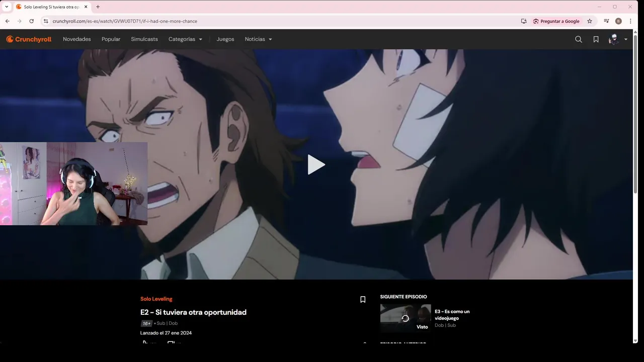Open Chrome three-dot menu
Screen dimensions: 644x362
coord(631,21)
